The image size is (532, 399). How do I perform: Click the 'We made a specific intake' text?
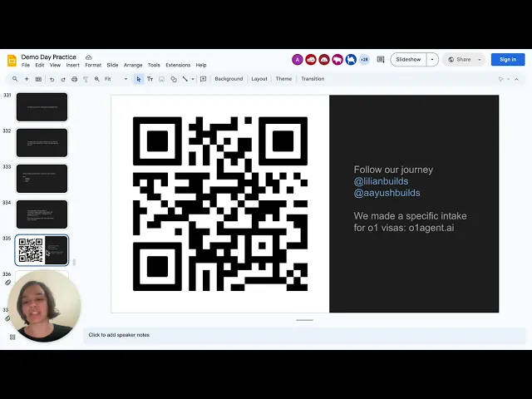click(x=410, y=216)
